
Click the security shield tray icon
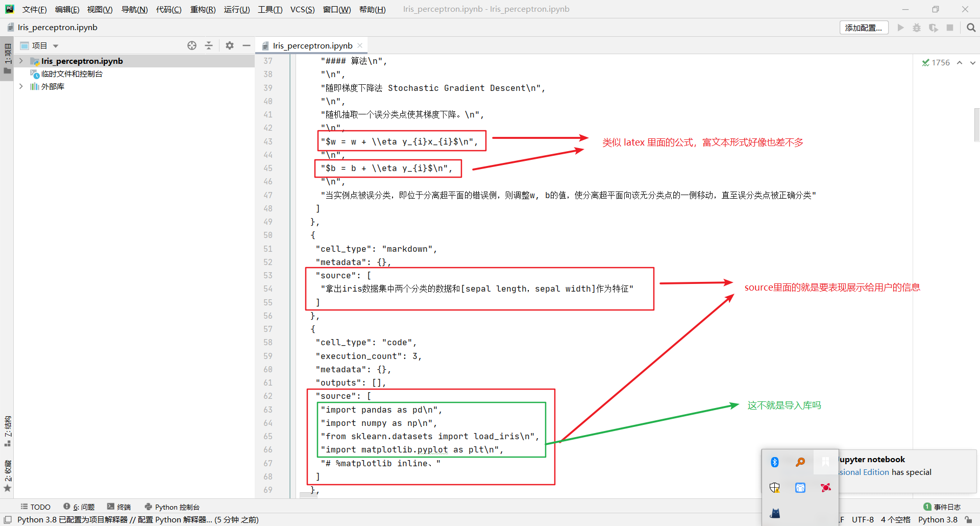click(775, 488)
